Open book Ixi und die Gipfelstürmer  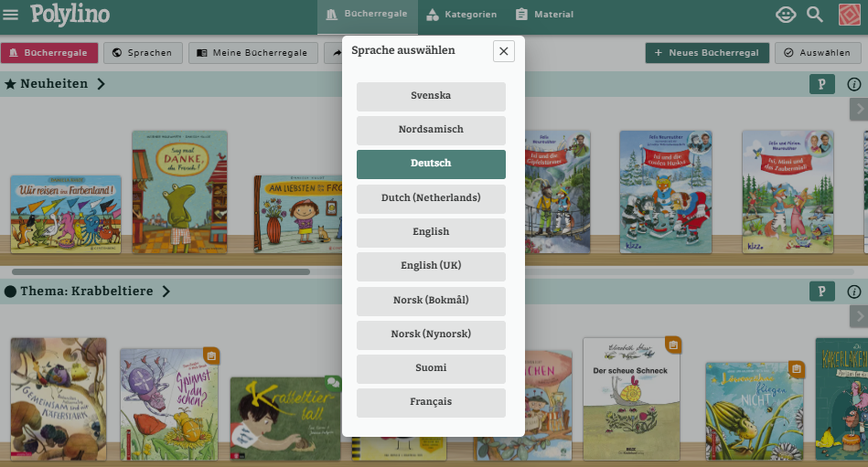tap(557, 192)
